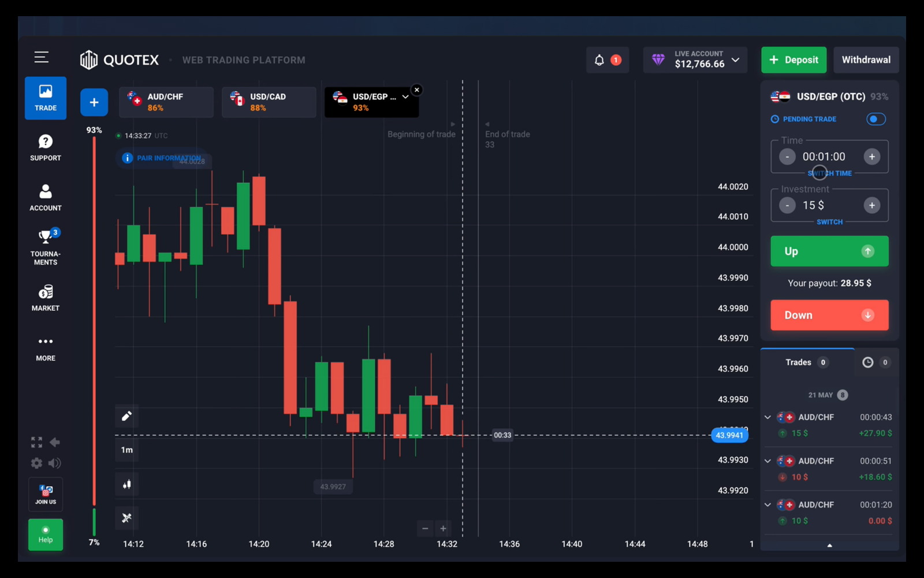
Task: Open PAIR INFORMATION on the chart
Action: pos(162,158)
